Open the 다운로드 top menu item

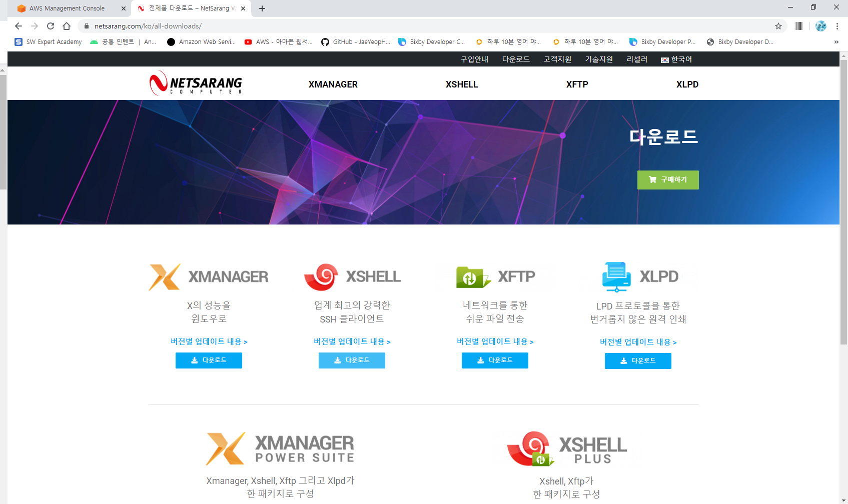pyautogui.click(x=516, y=59)
